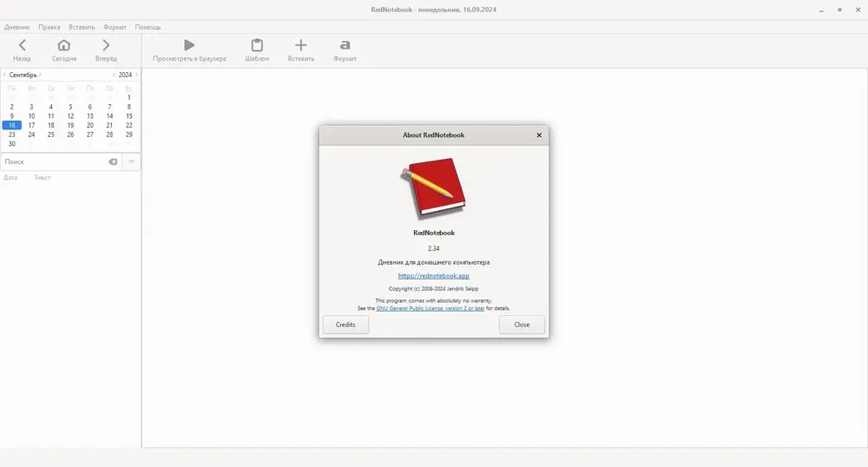Screen dimensions: 868x467
Task: Clear the search field with backspace icon
Action: pos(113,161)
